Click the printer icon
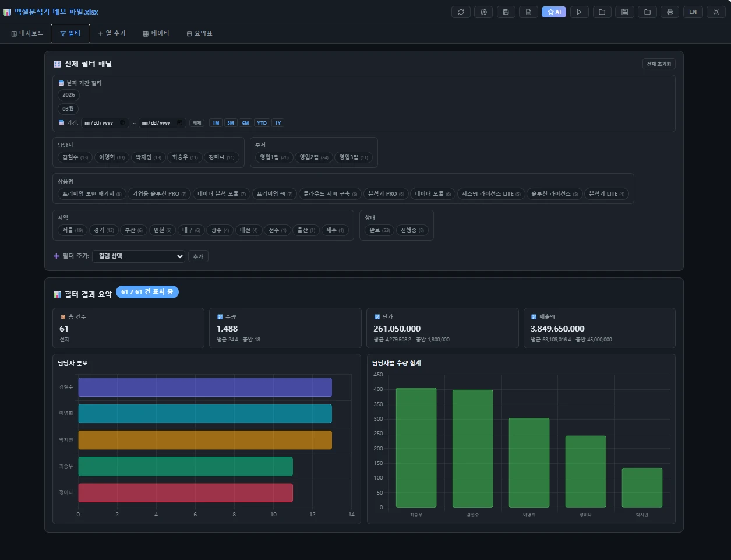This screenshot has width=731, height=560. [670, 12]
